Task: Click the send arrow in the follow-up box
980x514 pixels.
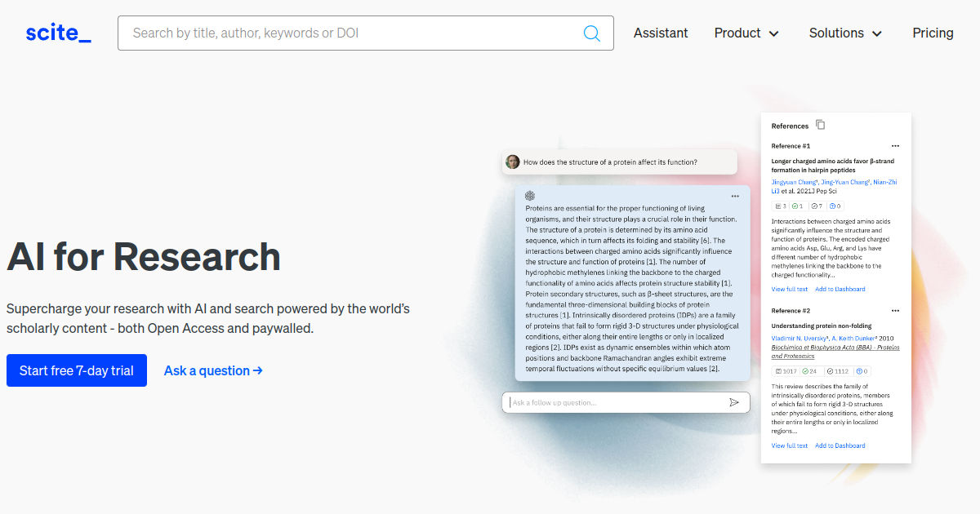Action: click(734, 402)
